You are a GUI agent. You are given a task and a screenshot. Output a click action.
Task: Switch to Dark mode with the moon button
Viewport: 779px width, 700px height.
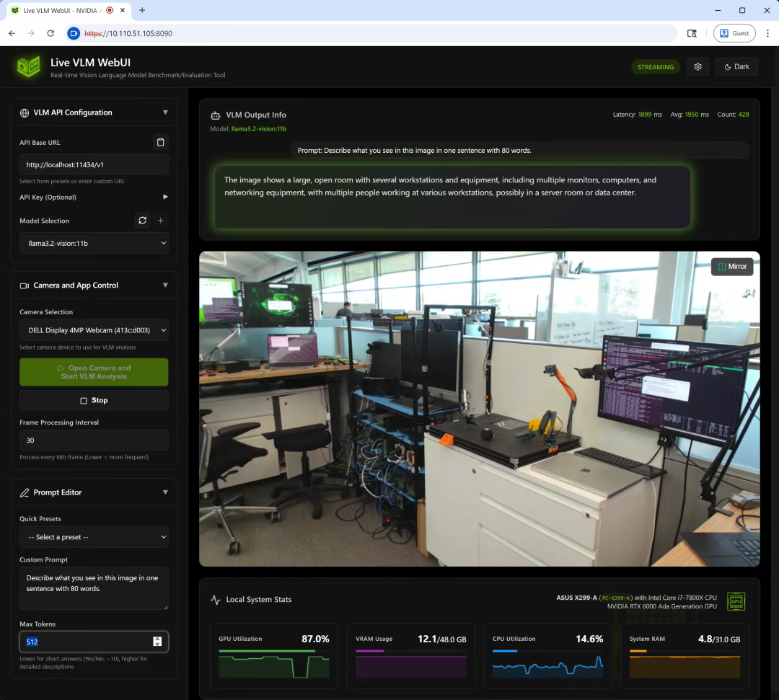736,66
